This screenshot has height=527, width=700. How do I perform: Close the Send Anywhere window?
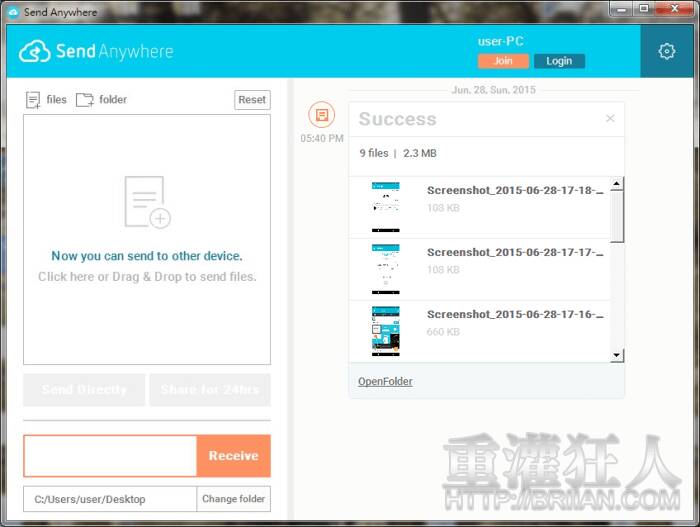point(675,8)
